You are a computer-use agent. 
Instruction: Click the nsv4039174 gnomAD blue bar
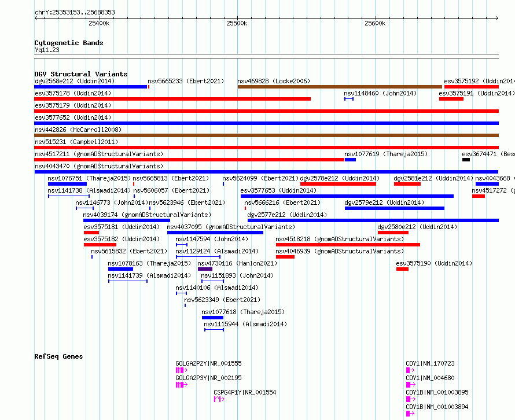127,220
